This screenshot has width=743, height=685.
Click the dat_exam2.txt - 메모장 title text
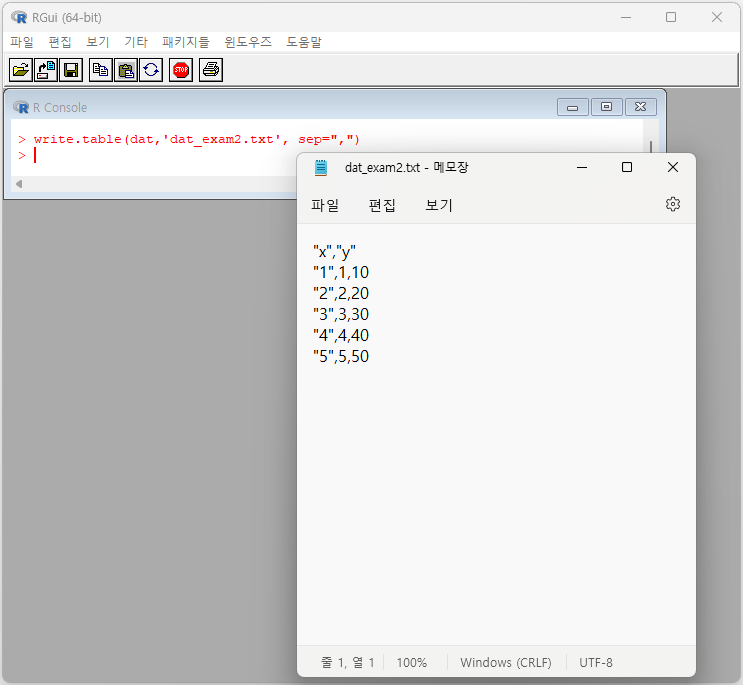tap(407, 168)
